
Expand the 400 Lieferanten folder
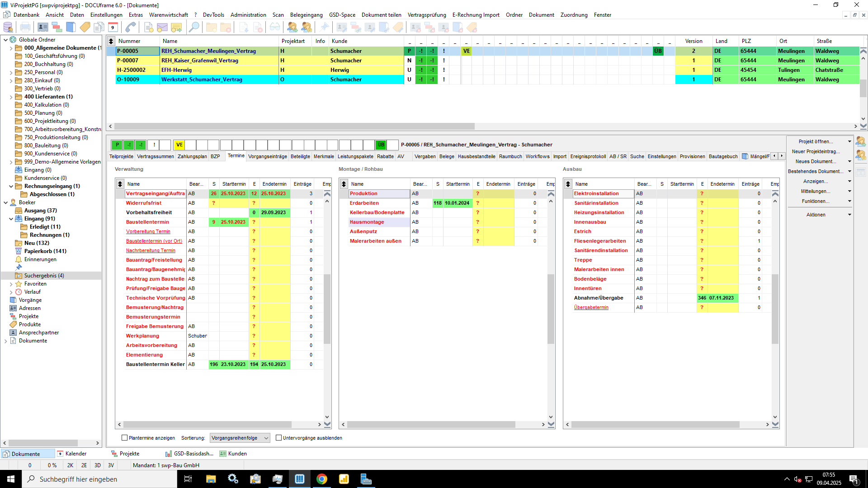click(x=11, y=97)
